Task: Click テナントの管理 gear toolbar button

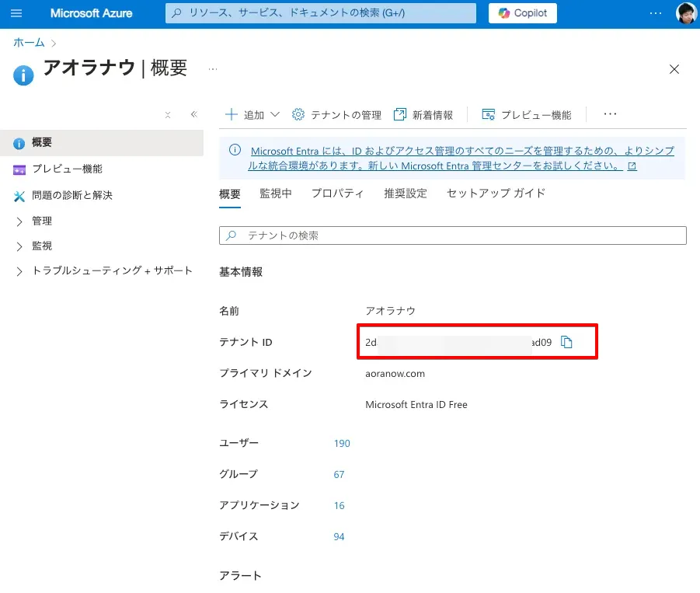Action: 336,115
